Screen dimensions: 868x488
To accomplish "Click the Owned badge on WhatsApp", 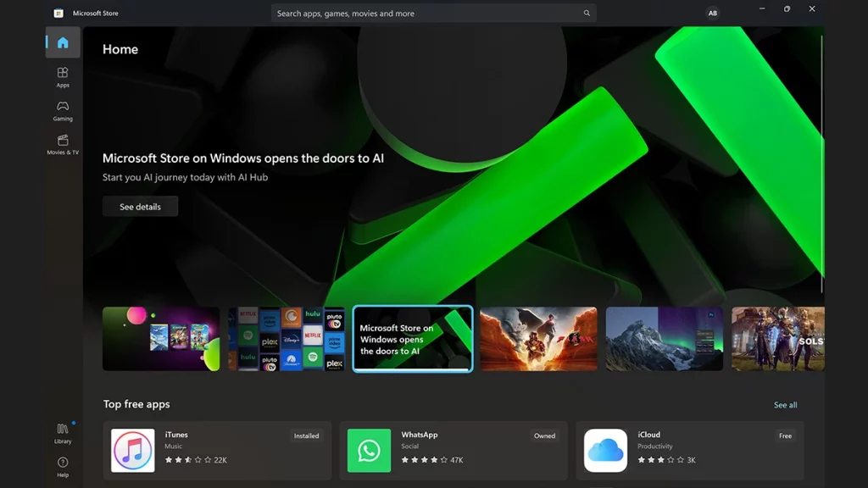I will tap(544, 436).
